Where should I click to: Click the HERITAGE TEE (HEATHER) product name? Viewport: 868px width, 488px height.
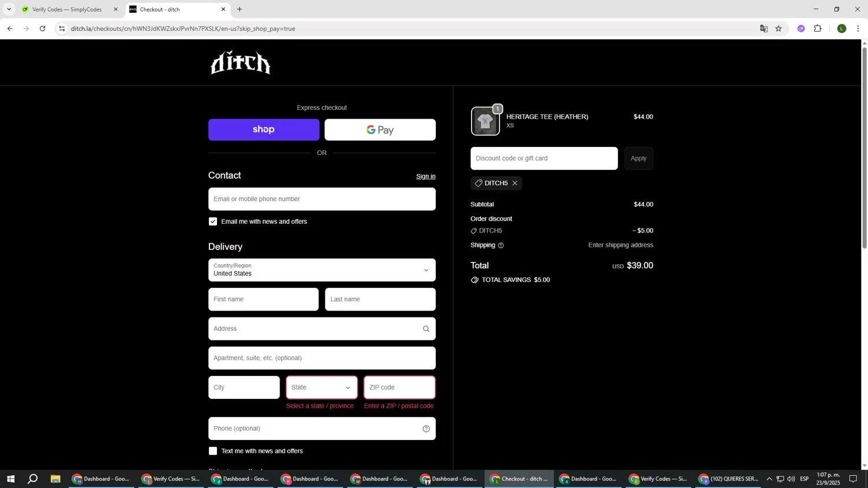pos(547,117)
